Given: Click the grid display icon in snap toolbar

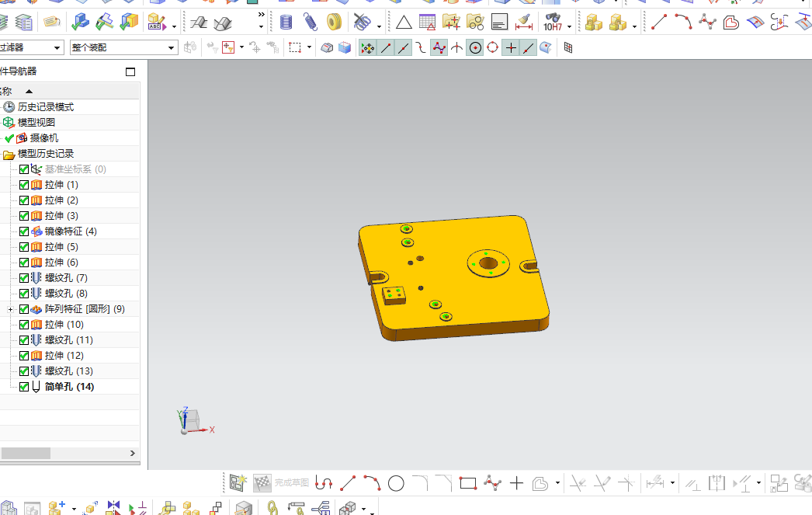Looking at the screenshot, I should [568, 47].
